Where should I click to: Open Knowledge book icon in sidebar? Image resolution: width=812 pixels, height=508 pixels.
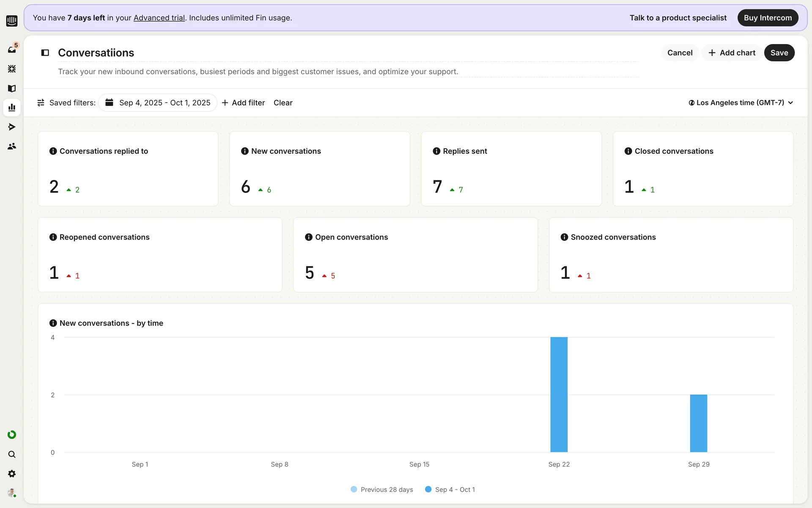tap(12, 88)
